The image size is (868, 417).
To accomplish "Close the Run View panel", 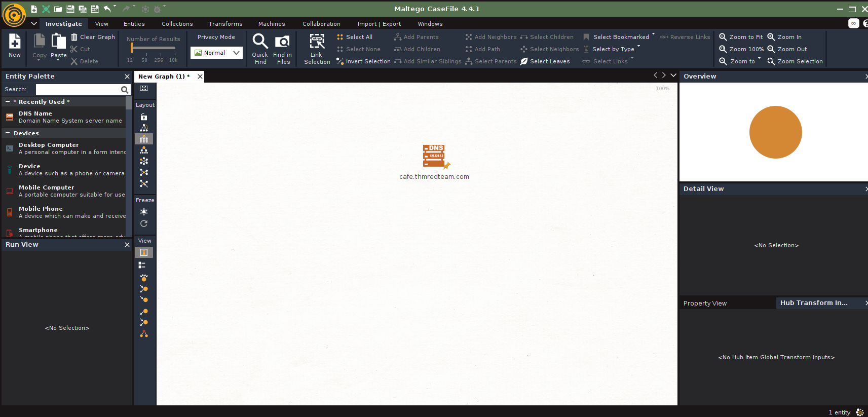I will coord(127,245).
